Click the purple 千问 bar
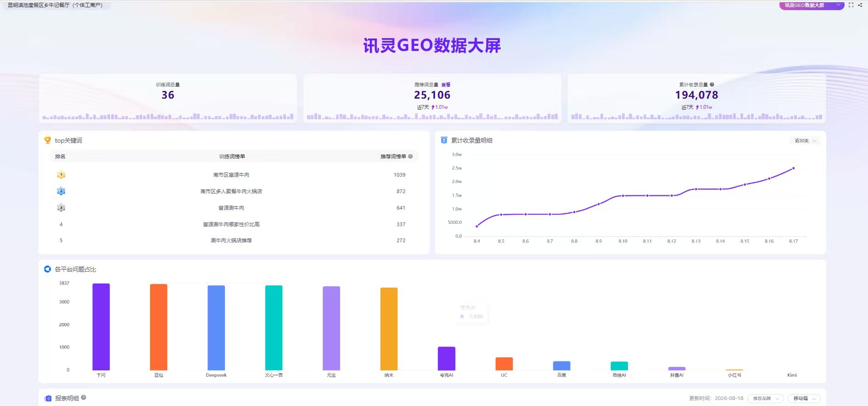The image size is (868, 406). pos(101,327)
